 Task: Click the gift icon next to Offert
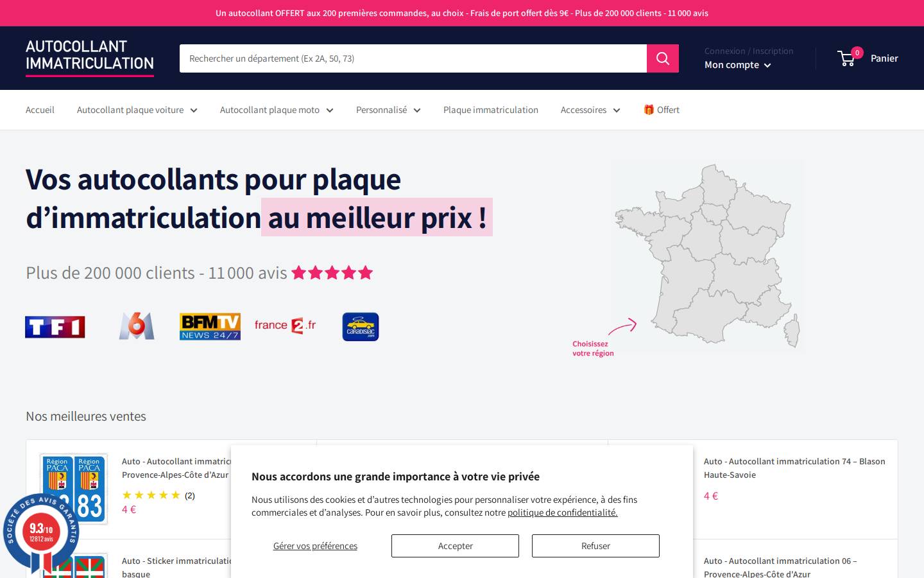coord(649,110)
